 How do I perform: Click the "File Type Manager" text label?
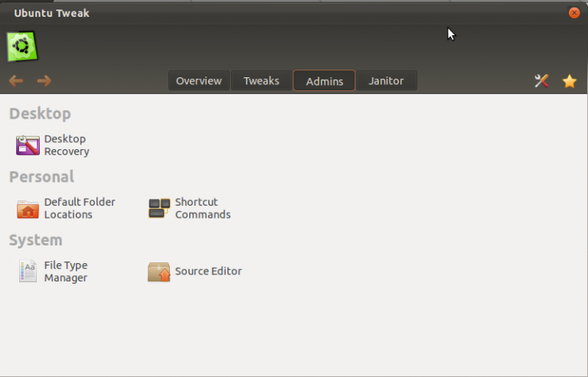pos(66,271)
